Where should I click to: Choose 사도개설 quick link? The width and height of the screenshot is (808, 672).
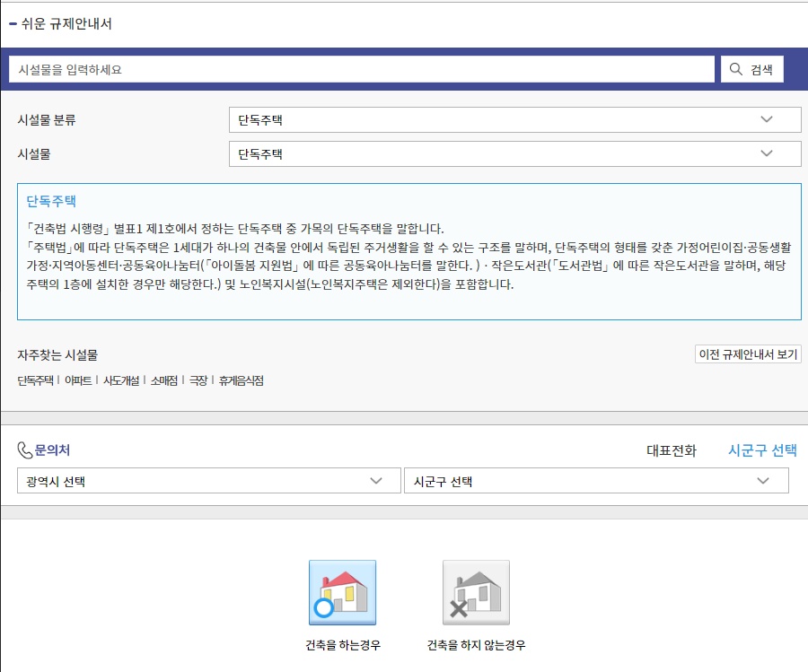(x=121, y=380)
